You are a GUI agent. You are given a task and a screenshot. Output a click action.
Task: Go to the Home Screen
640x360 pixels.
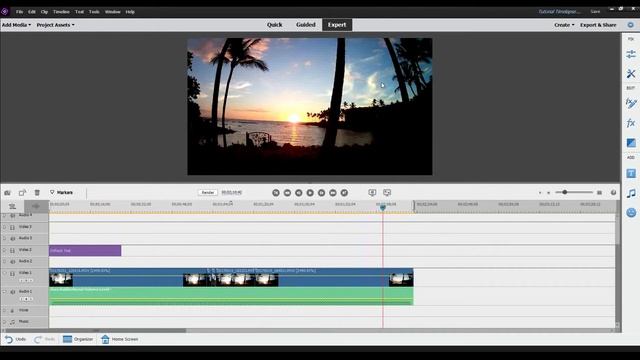coord(120,339)
